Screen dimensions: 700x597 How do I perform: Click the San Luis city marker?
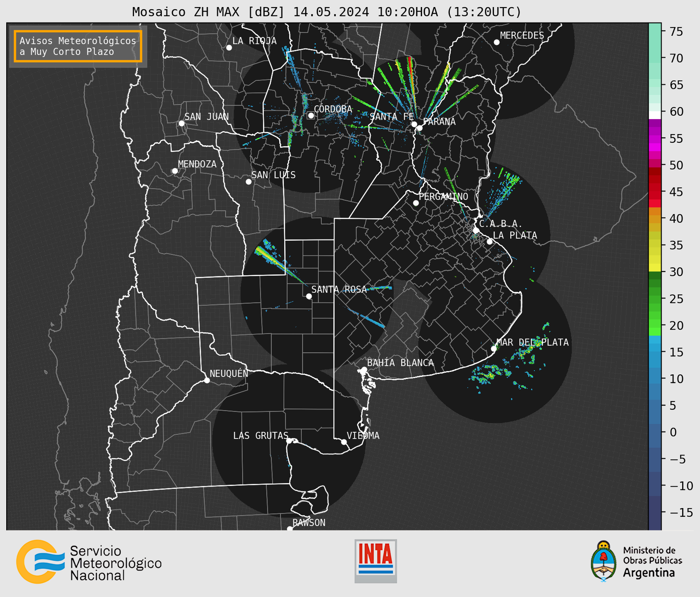pyautogui.click(x=249, y=182)
